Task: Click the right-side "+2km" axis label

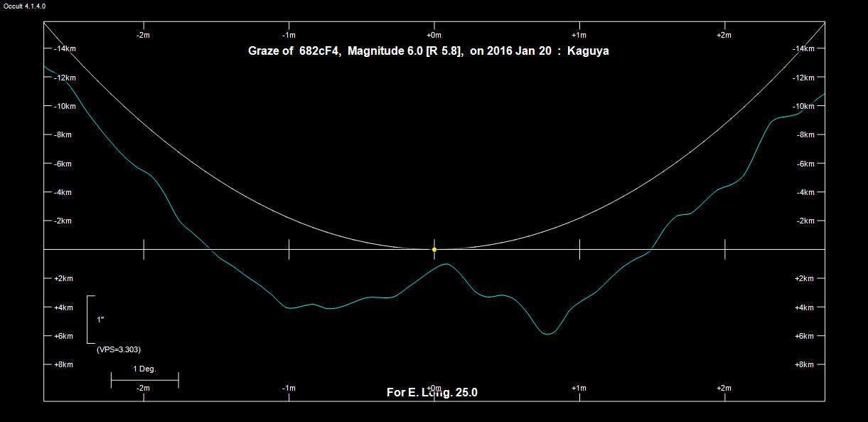Action: (x=804, y=278)
